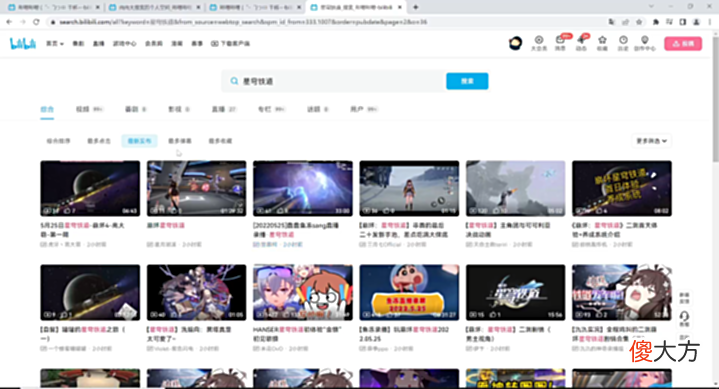This screenshot has width=719, height=389.
Task: Translate page via address bar translate icon
Action: click(612, 22)
